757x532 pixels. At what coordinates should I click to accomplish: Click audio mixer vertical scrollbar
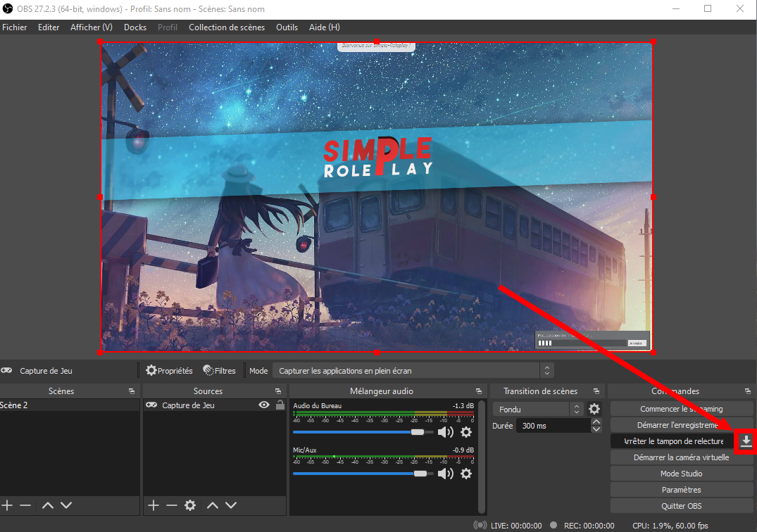481,456
